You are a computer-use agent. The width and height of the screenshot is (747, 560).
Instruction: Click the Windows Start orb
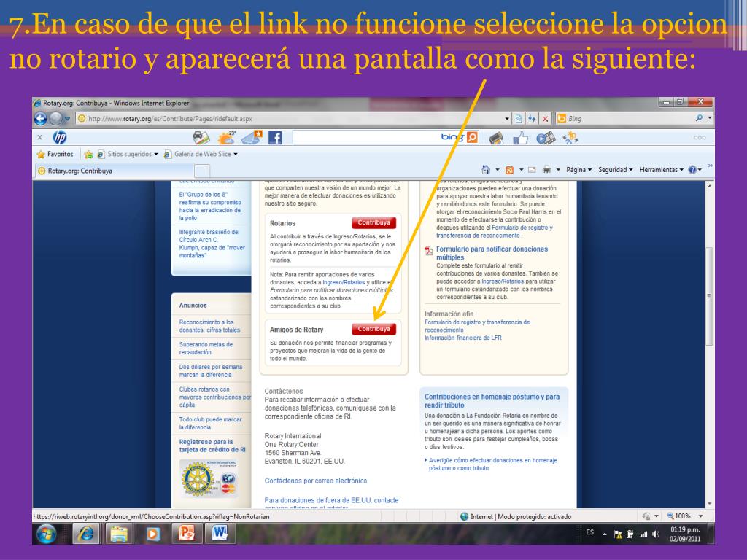click(46, 534)
